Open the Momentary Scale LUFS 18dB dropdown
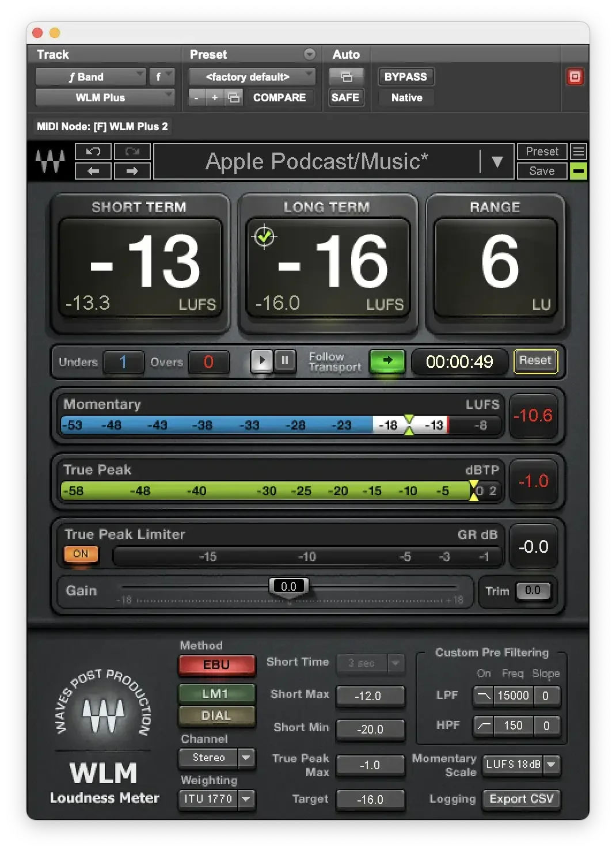The width and height of the screenshot is (616, 851). 520,764
